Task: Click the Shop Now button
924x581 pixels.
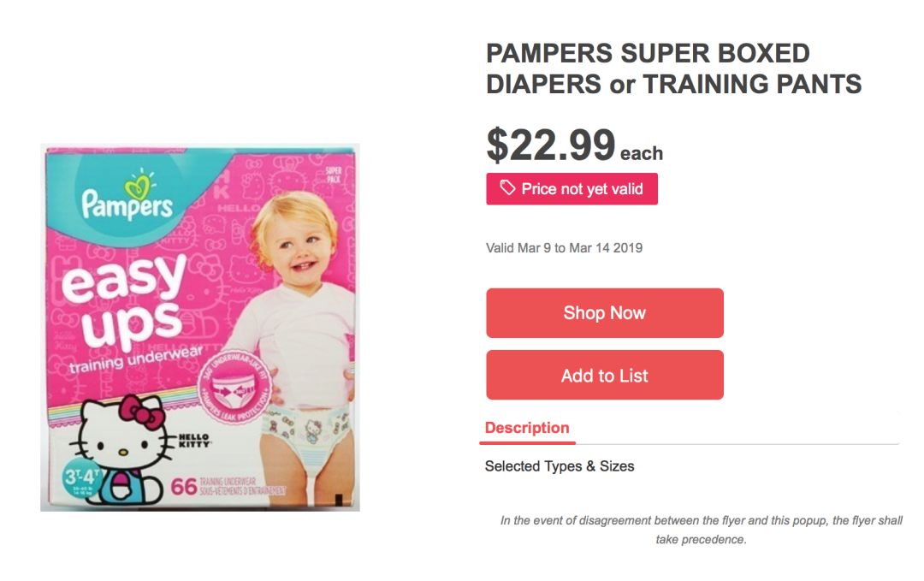Action: click(x=605, y=313)
